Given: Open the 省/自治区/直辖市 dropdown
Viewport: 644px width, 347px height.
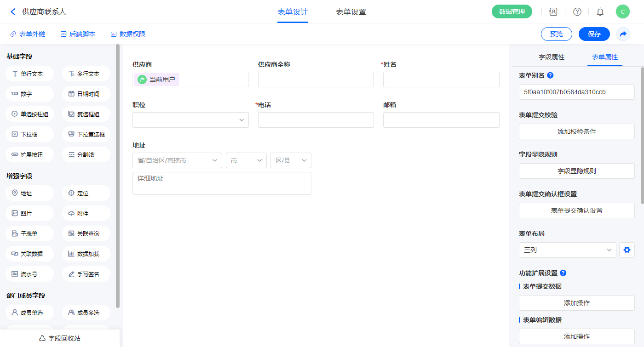Looking at the screenshot, I should [177, 160].
